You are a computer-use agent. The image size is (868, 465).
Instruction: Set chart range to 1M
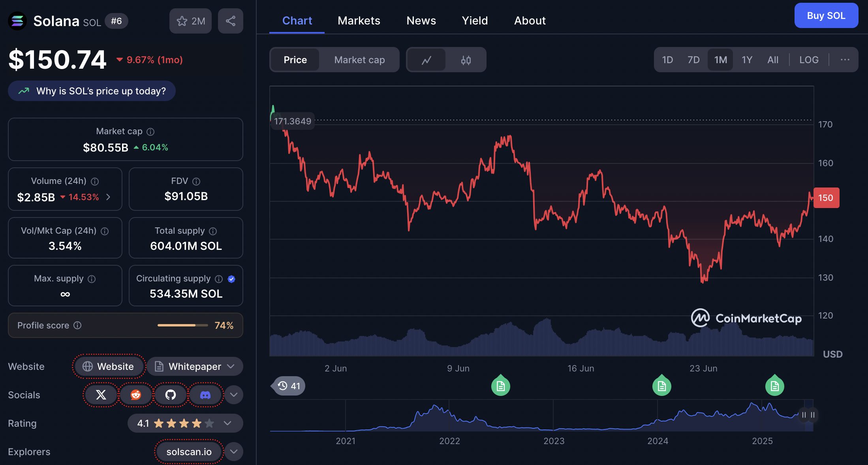(720, 60)
